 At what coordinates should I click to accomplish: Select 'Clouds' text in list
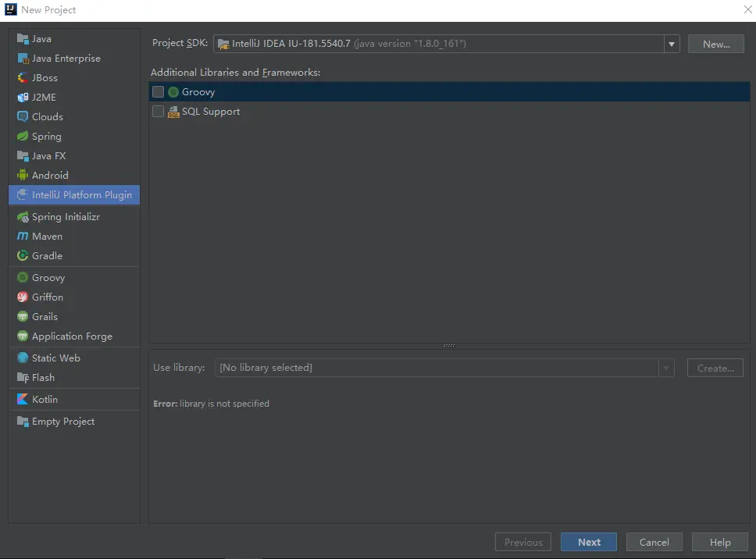pos(47,116)
